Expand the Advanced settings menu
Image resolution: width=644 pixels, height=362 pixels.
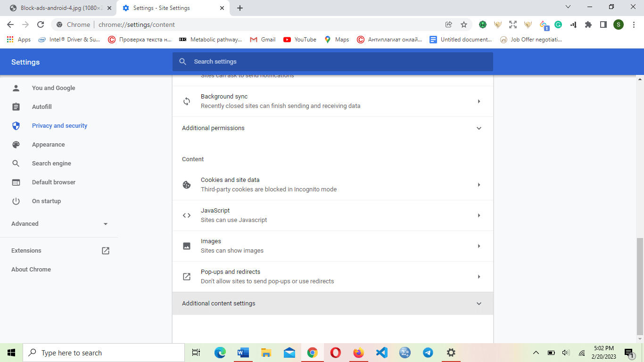[59, 224]
